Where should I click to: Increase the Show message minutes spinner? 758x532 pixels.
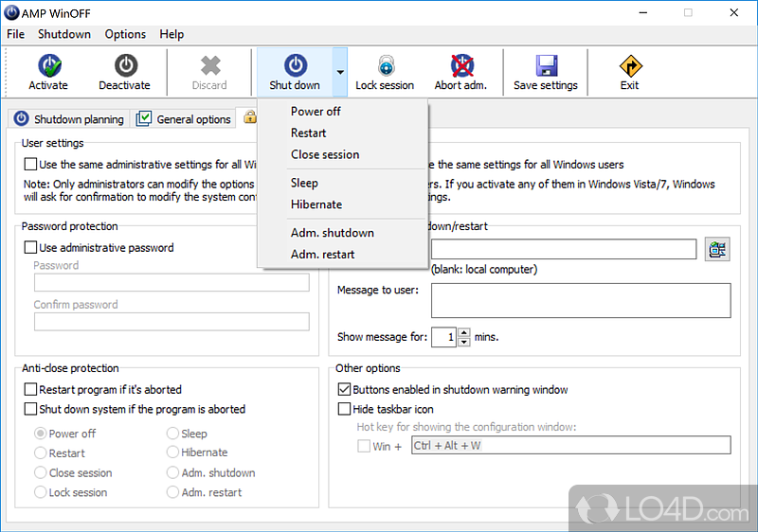click(463, 332)
